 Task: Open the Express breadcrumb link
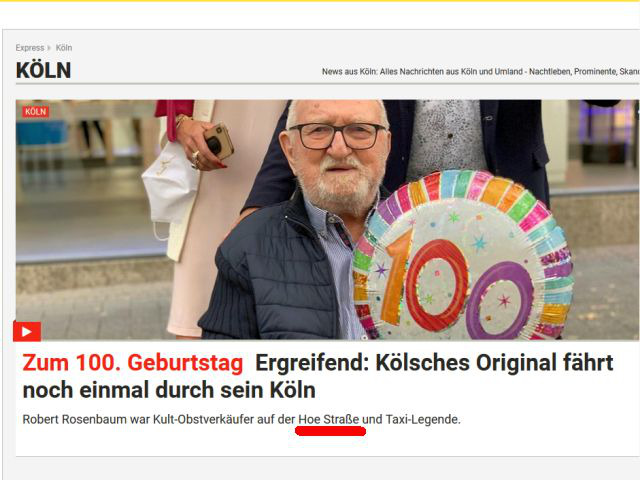click(x=30, y=48)
